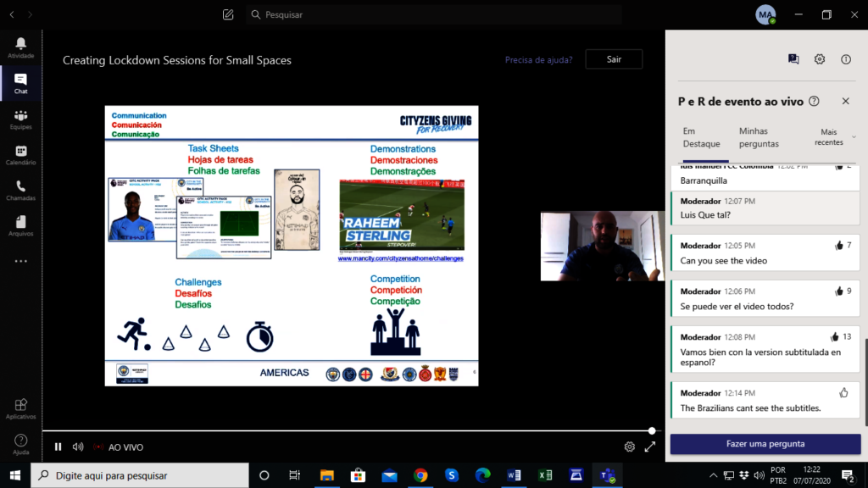Click Fazer uma pergunta button
The width and height of the screenshot is (868, 488).
[x=765, y=444]
